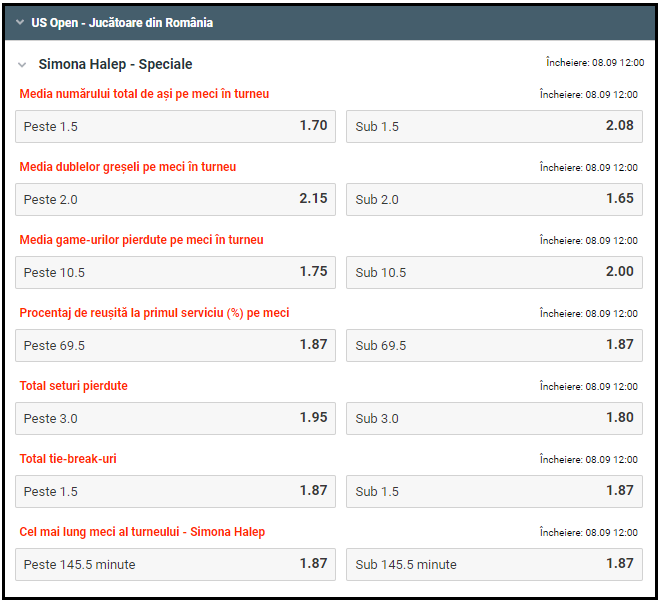Click Cel mai lung mec al turneului heading
The image size is (659, 602).
click(x=142, y=532)
